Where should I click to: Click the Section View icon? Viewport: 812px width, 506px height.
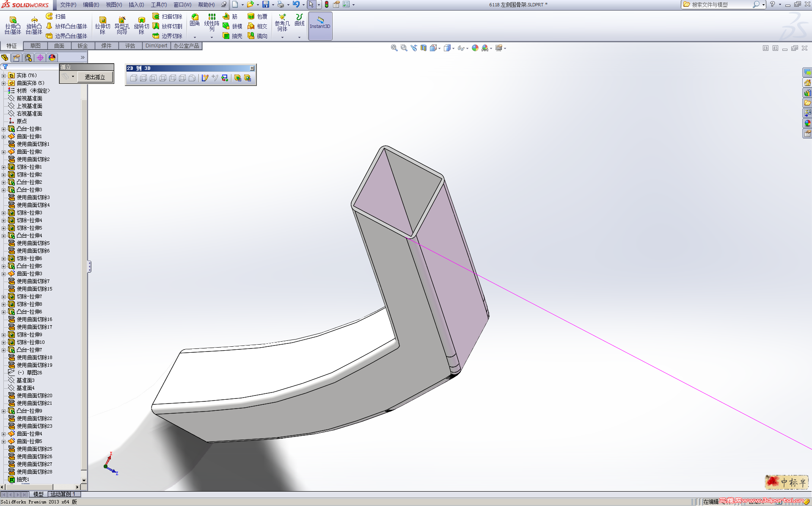(x=424, y=48)
